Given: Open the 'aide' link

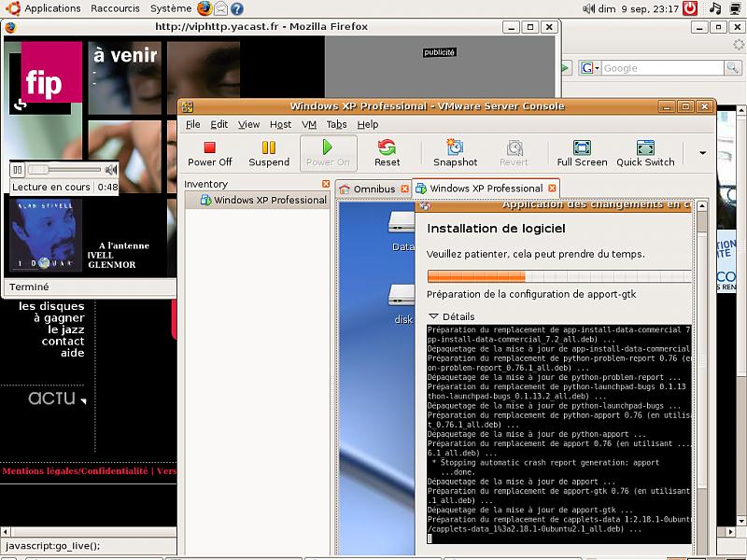Looking at the screenshot, I should (x=73, y=353).
